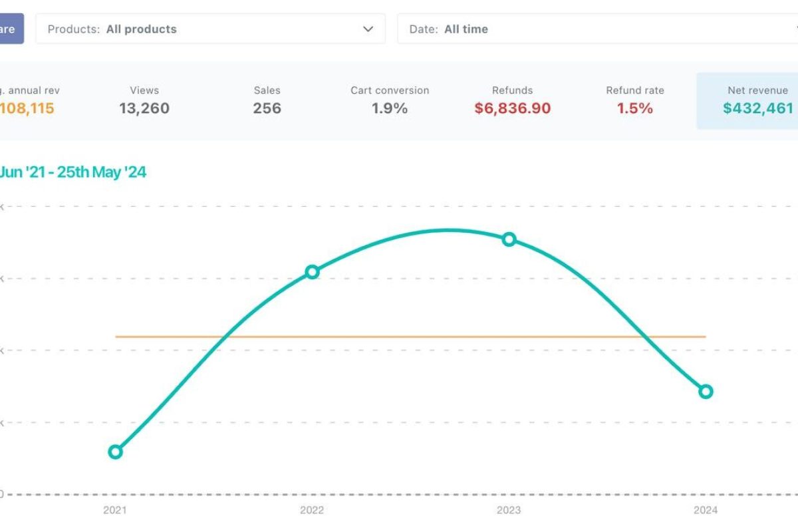
Task: Click the chevron arrow in Products selector
Action: (368, 29)
